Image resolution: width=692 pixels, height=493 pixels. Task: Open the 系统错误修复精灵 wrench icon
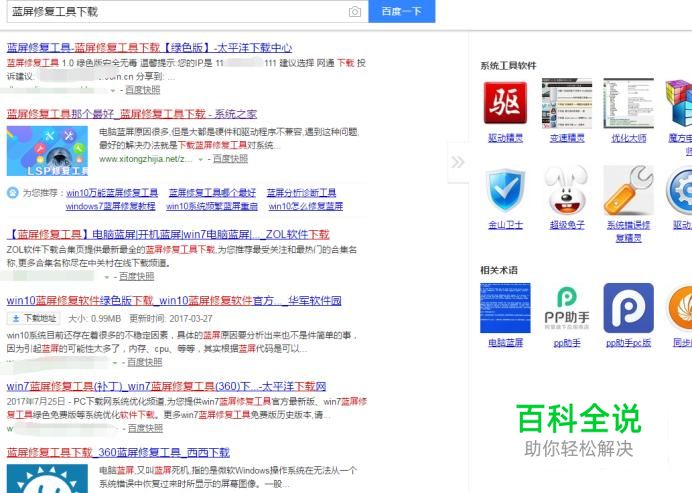[x=628, y=190]
